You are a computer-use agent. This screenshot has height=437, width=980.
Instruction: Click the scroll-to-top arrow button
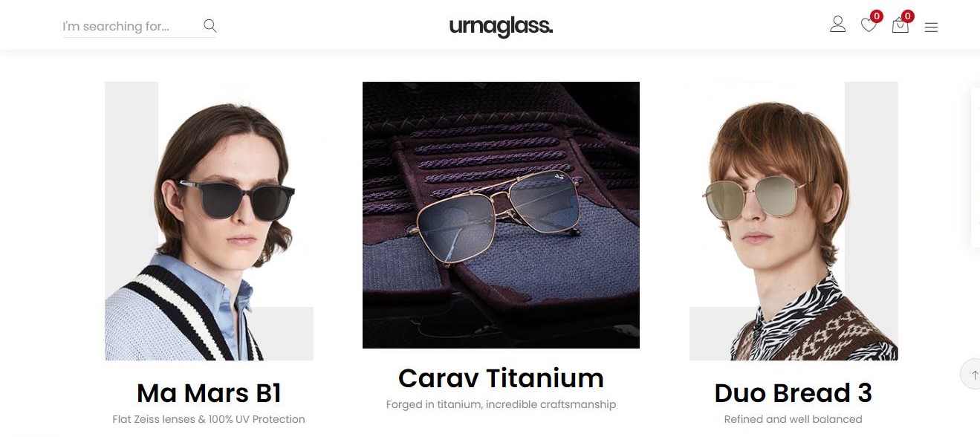970,374
